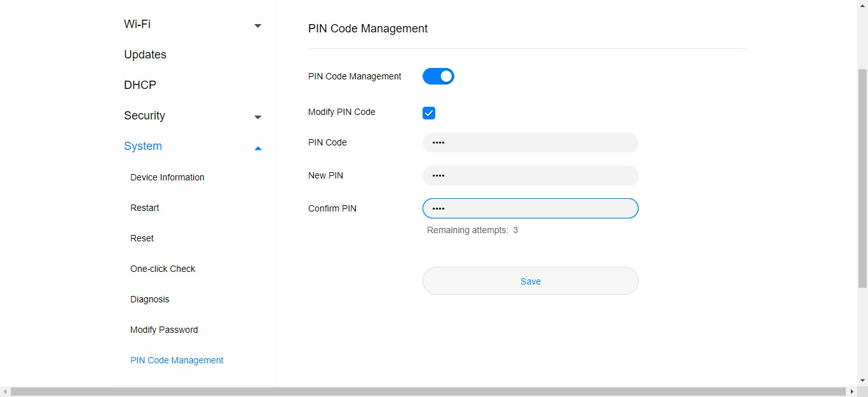Screen dimensions: 868x397
Task: Click the PIN Code input field
Action: coord(530,143)
